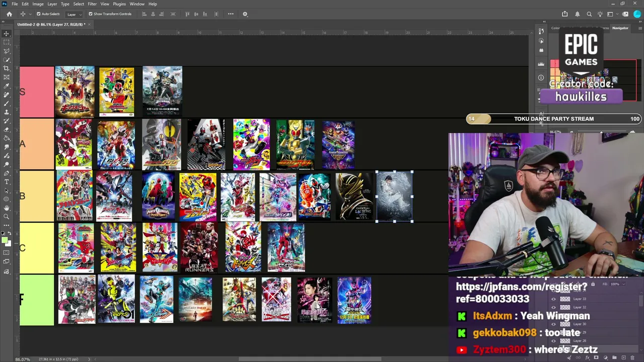Open the foreground color picker swatch
This screenshot has height=362, width=644.
tap(5, 240)
